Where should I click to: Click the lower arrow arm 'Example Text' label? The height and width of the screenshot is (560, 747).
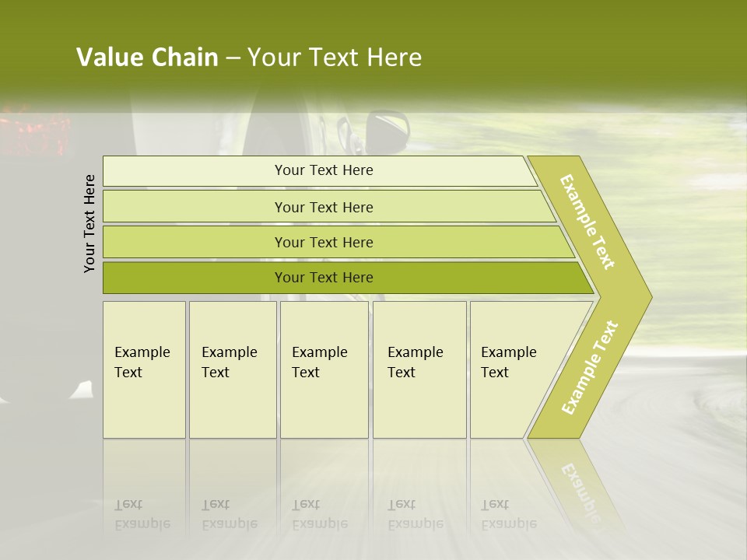coord(590,367)
